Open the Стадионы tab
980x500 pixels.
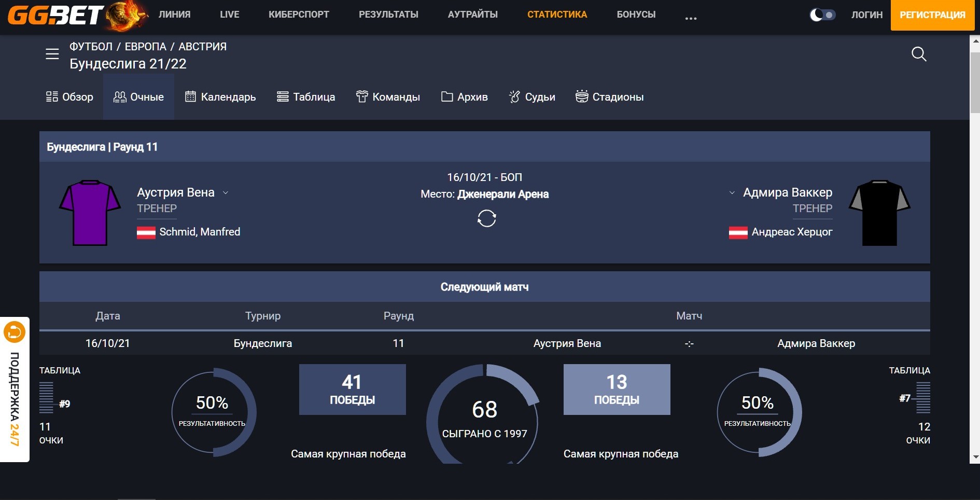point(610,97)
